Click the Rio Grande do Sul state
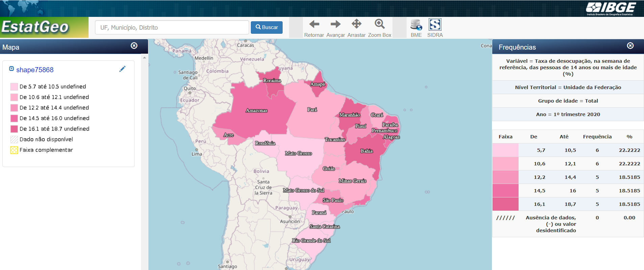The width and height of the screenshot is (644, 270). 311,240
